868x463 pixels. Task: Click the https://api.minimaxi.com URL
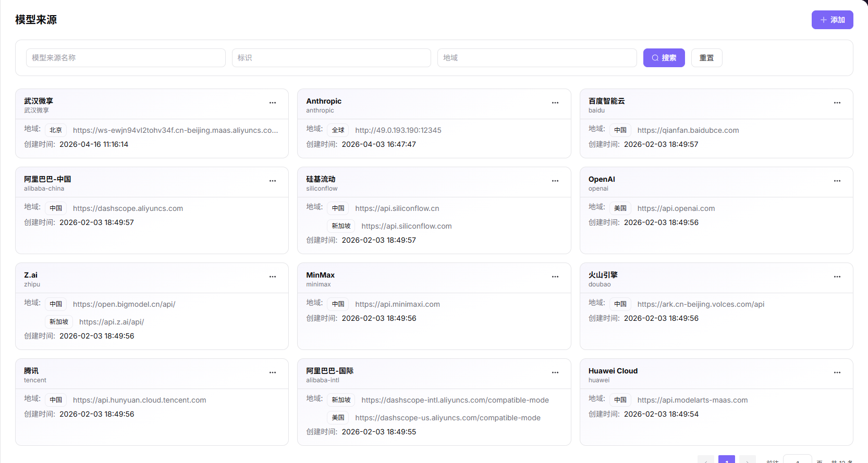(x=398, y=304)
